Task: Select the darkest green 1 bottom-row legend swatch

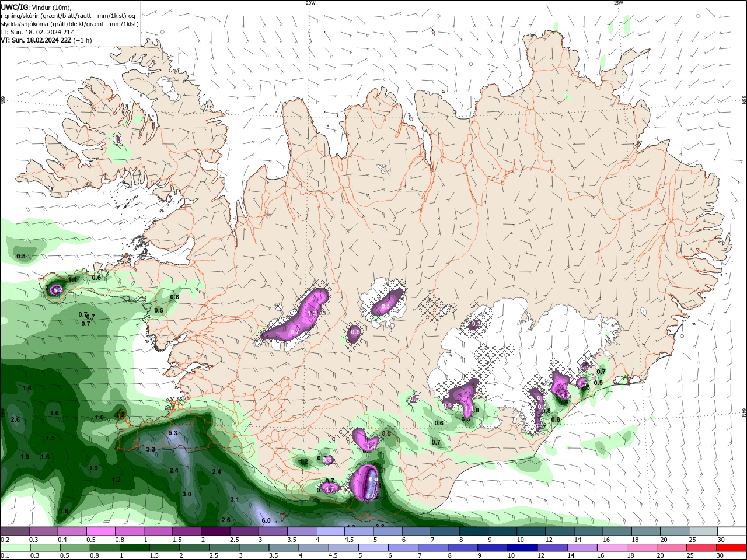Action: click(x=134, y=547)
